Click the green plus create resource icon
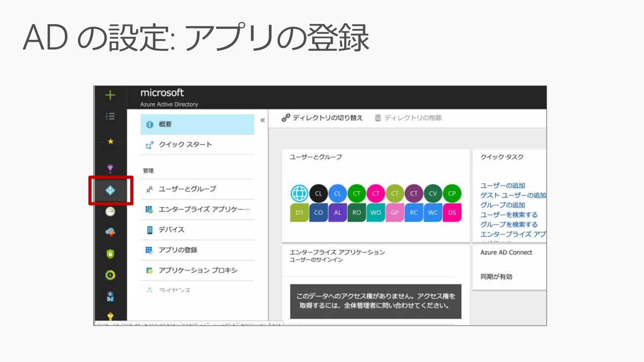The width and height of the screenshot is (644, 362). [110, 95]
